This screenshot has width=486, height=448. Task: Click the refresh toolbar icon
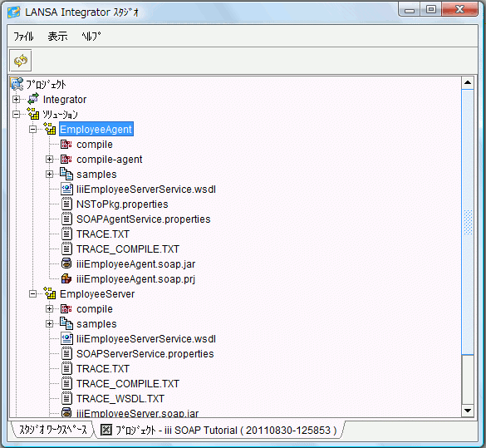[x=21, y=61]
